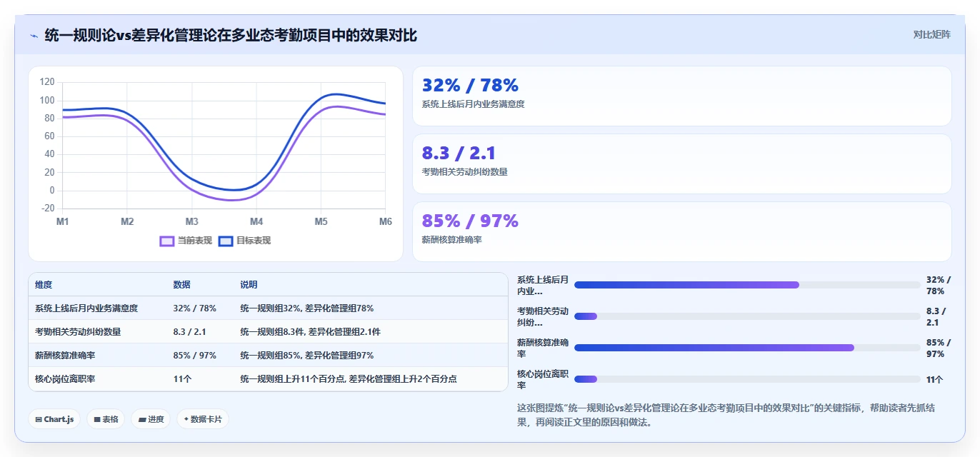Click the 核心岗位离职率 progress bar
This screenshot has width=980, height=457.
[x=747, y=379]
